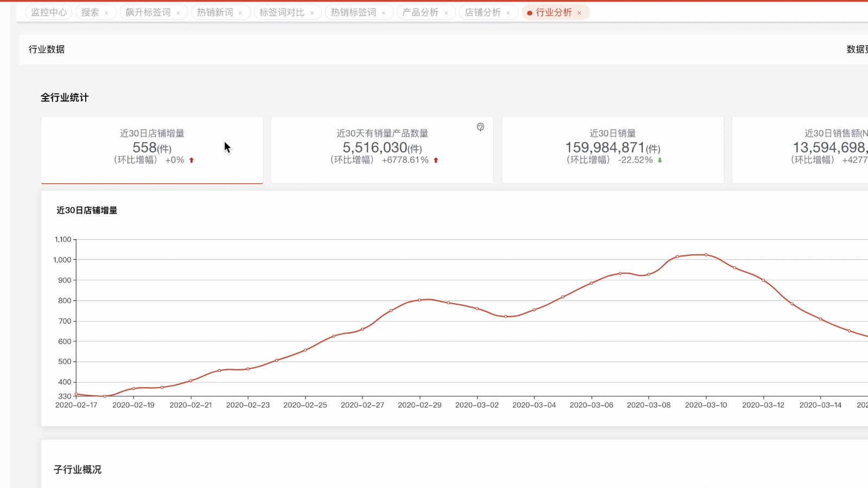Select the 近30日销量 statistic card
The image size is (868, 488).
point(612,150)
